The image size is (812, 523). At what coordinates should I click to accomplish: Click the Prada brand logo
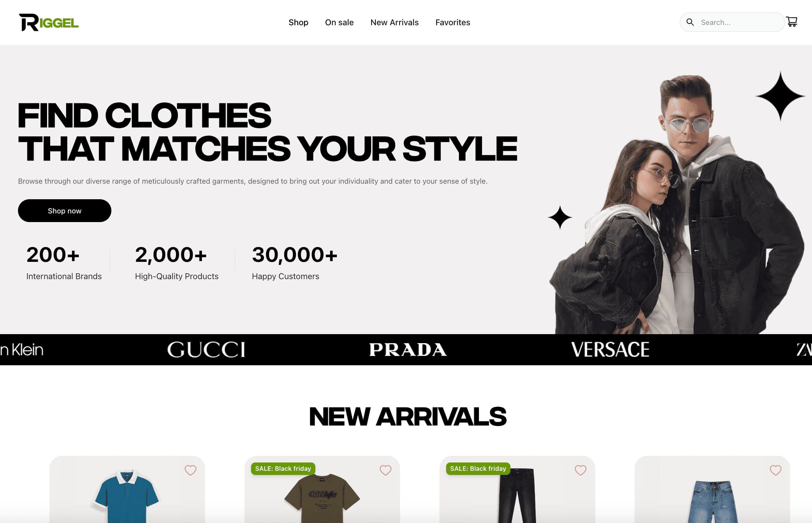[408, 349]
